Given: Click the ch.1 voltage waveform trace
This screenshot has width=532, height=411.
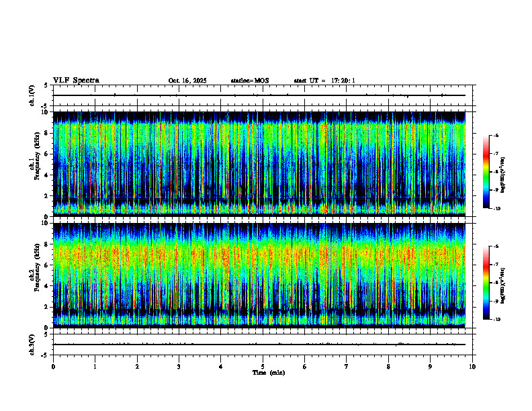Looking at the screenshot, I should (259, 95).
